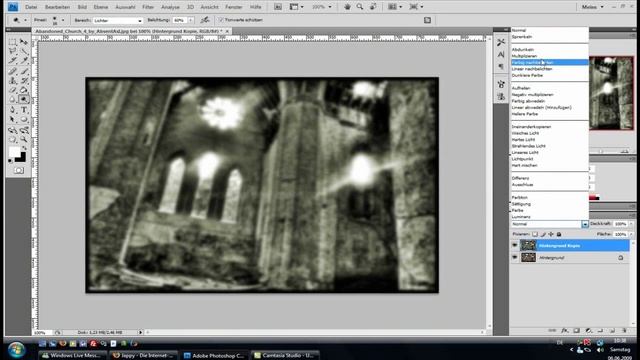This screenshot has height=360, width=640.
Task: Select the Zoom tool in toolbox
Action: [24, 140]
